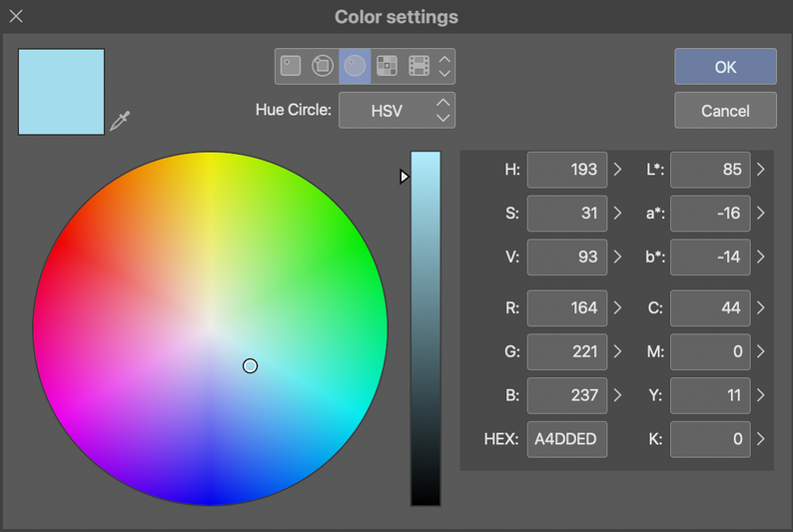Select the filmstrip color picker mode
The width and height of the screenshot is (793, 532).
(418, 66)
